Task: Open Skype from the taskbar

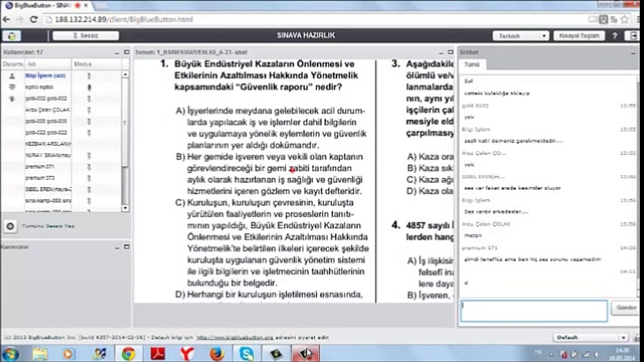Action: pyautogui.click(x=246, y=354)
